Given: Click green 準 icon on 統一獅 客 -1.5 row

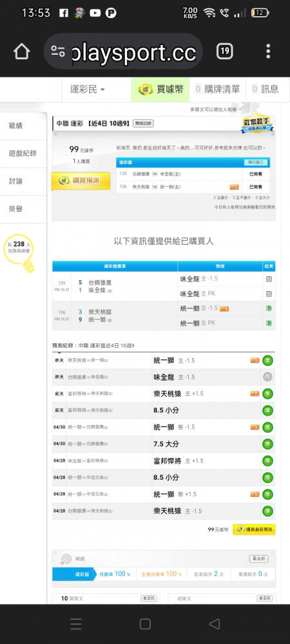Looking at the screenshot, I should (268, 427).
